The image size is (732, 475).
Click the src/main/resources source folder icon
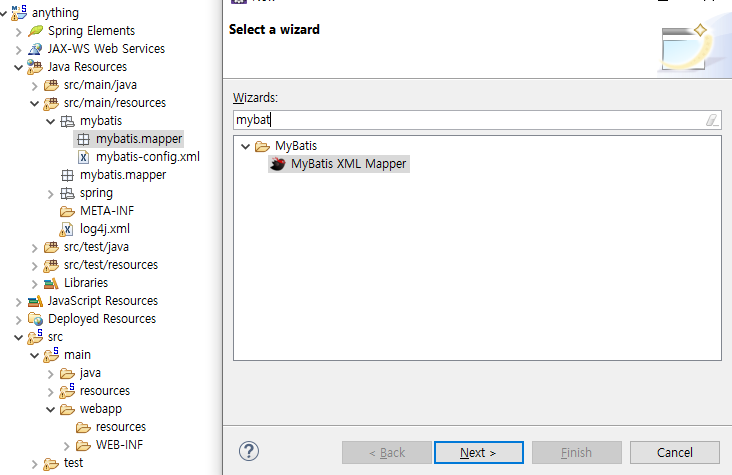(51, 103)
